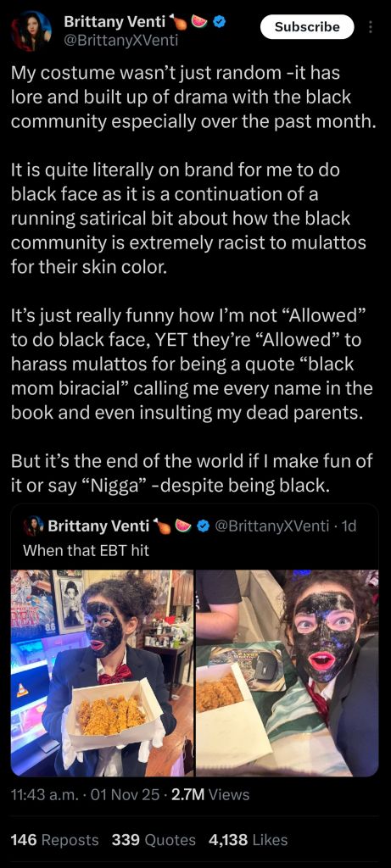The width and height of the screenshot is (391, 868).
Task: Open the 4,138 Likes list
Action: tap(249, 840)
